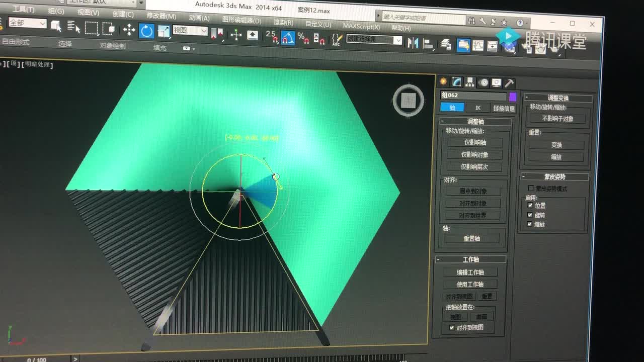
Task: Open the 工具(T) menu
Action: coord(23,10)
